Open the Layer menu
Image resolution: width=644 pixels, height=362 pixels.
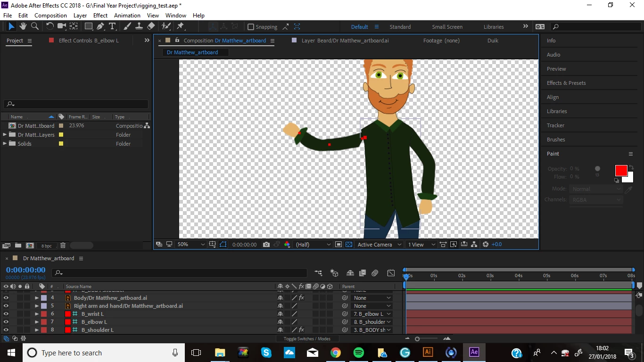click(80, 16)
